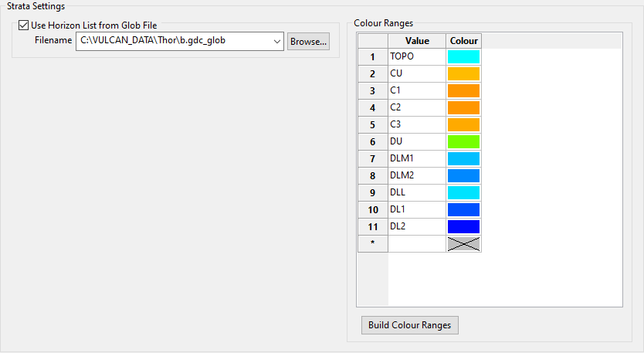Click the cyan TOPO colour swatch

click(x=463, y=56)
